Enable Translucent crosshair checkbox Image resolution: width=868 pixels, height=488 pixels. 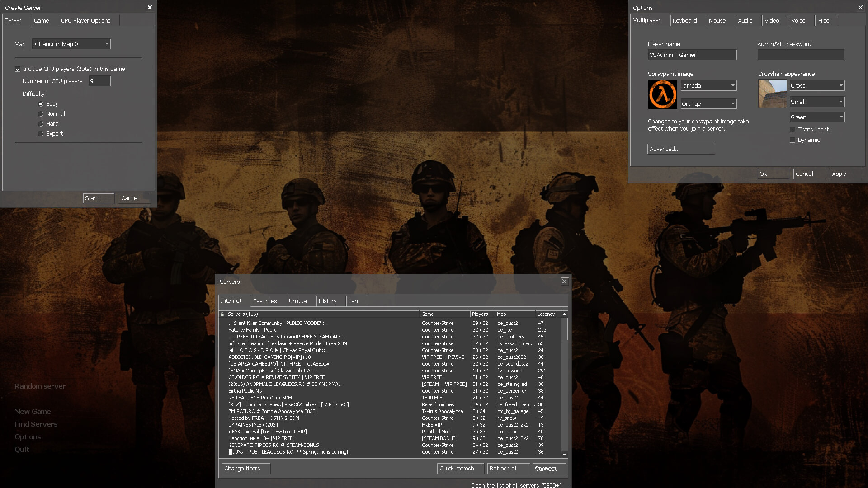tap(792, 130)
